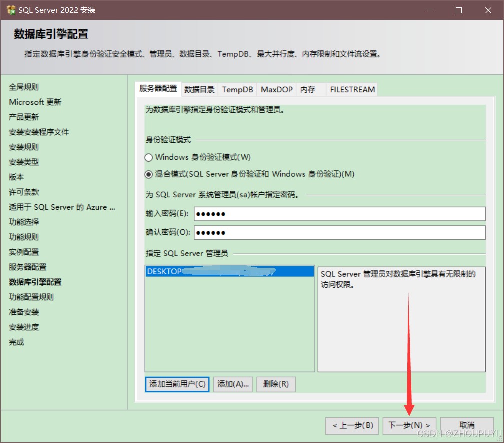Switch to the 数据目录 tab
This screenshot has width=504, height=443.
click(199, 90)
